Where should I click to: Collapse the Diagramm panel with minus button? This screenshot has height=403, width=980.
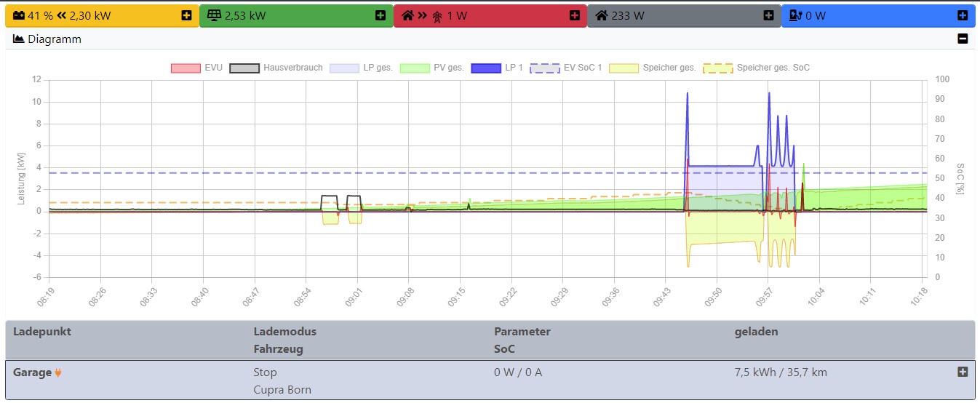(963, 39)
